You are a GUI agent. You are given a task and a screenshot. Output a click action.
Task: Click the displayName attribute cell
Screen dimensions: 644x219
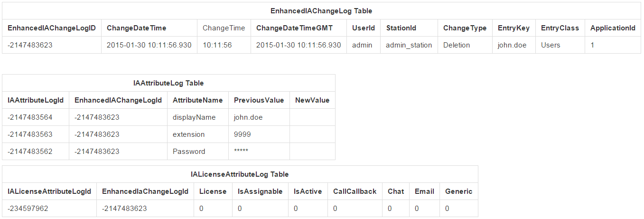[194, 117]
